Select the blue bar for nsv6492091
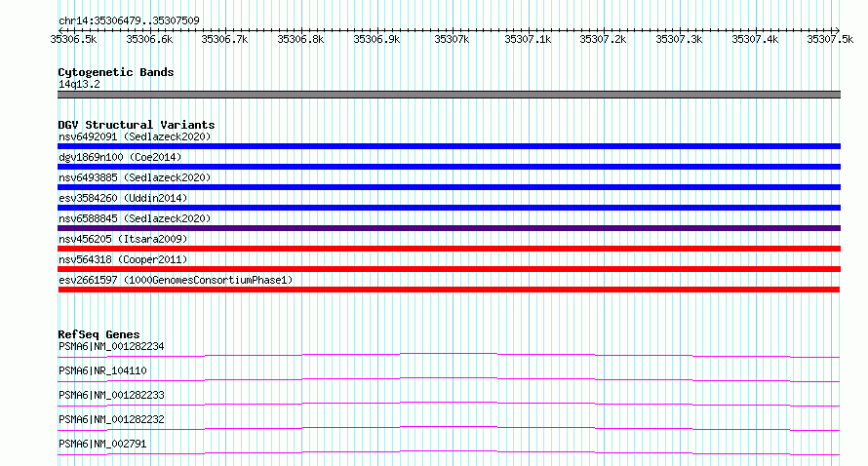The image size is (868, 466). (x=449, y=146)
